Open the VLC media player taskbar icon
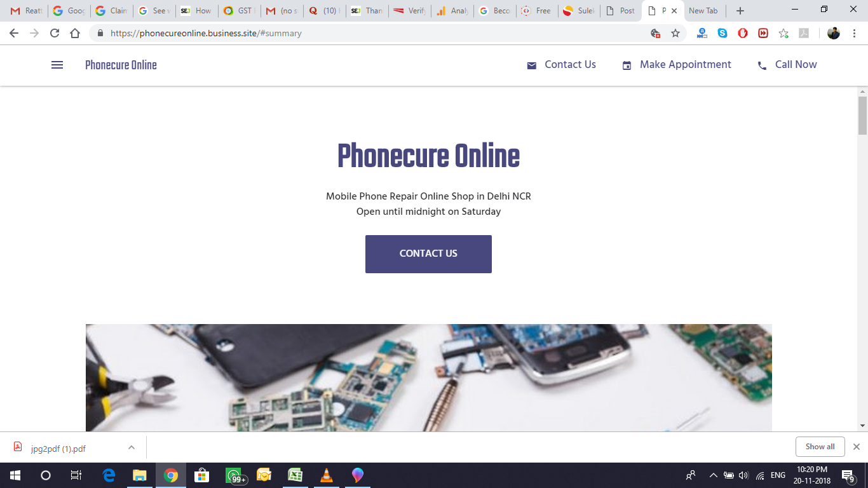Viewport: 868px width, 488px height. [x=327, y=475]
